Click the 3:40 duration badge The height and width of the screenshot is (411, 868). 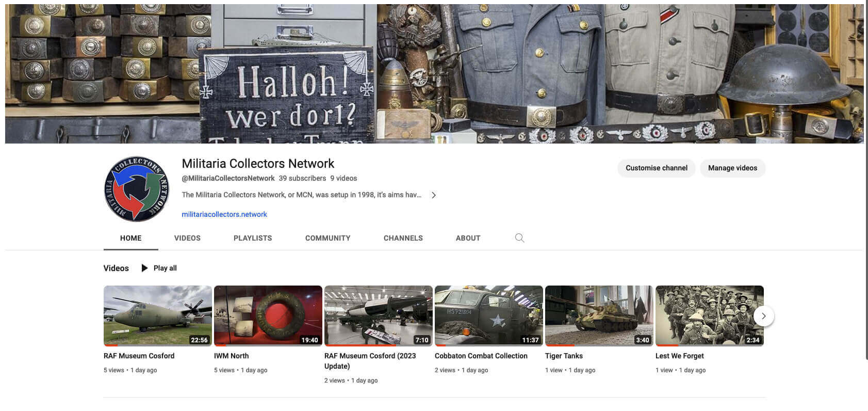[643, 340]
